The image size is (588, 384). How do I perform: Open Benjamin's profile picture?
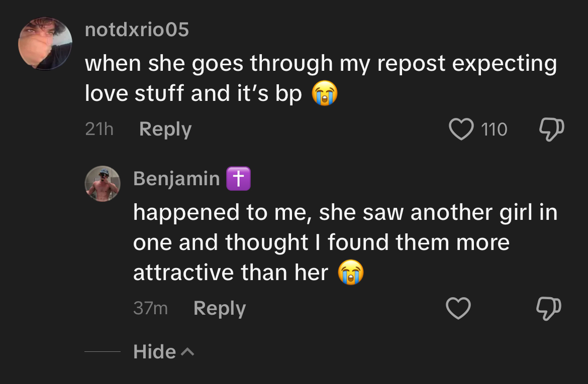pos(103,184)
